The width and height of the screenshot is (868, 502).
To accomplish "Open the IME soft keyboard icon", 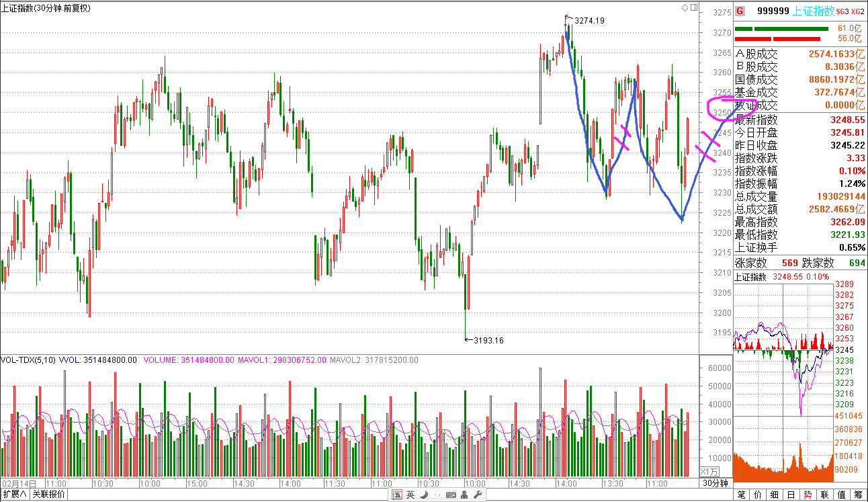I will (x=450, y=495).
